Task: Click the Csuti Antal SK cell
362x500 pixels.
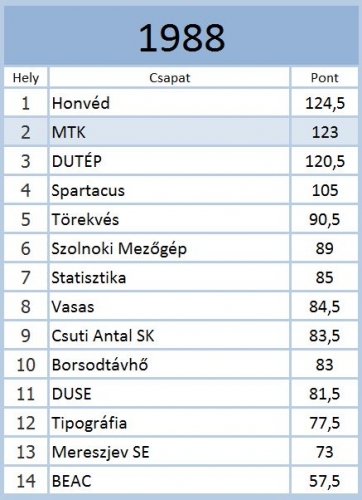Action: click(169, 336)
